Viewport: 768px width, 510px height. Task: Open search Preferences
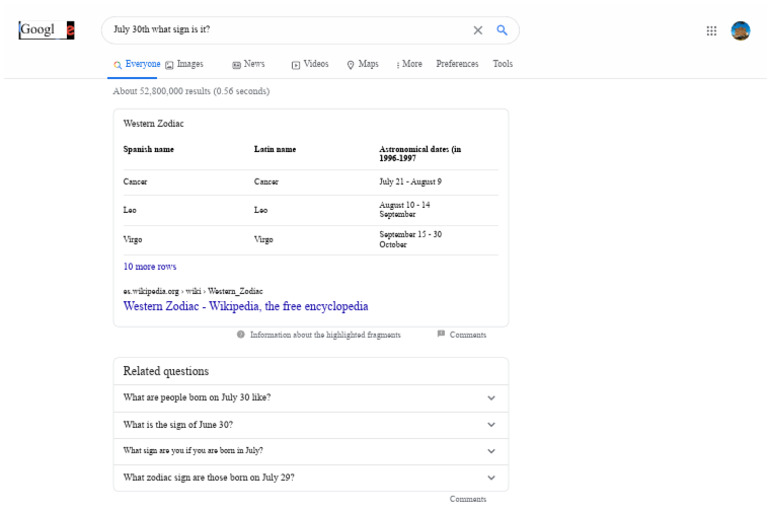pos(457,64)
